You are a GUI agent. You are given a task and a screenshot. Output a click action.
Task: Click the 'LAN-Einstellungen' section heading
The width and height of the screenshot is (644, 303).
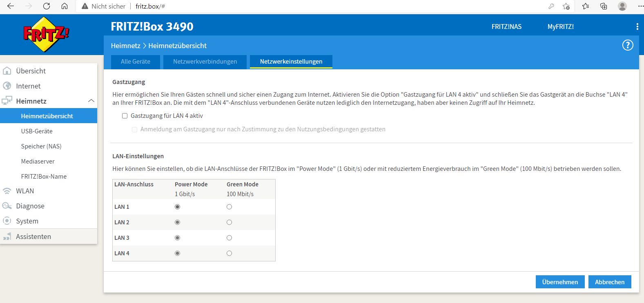point(138,156)
